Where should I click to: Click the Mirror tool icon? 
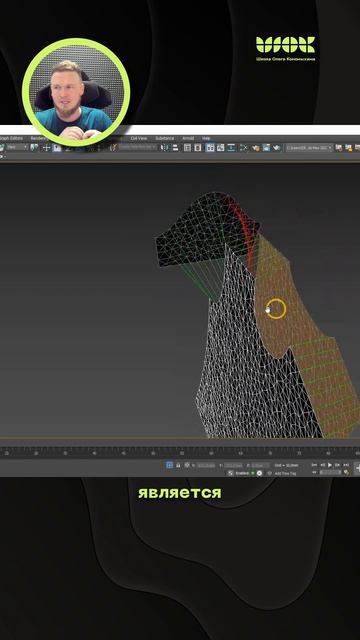[164, 148]
